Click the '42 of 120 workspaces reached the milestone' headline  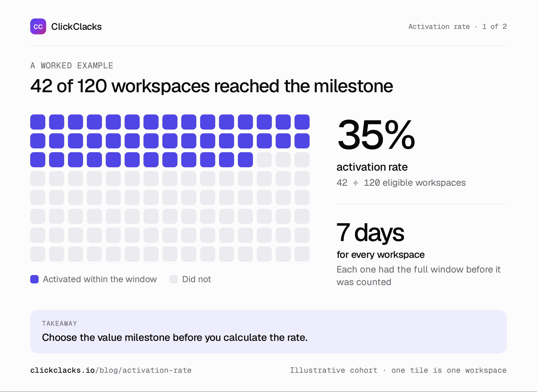(211, 86)
